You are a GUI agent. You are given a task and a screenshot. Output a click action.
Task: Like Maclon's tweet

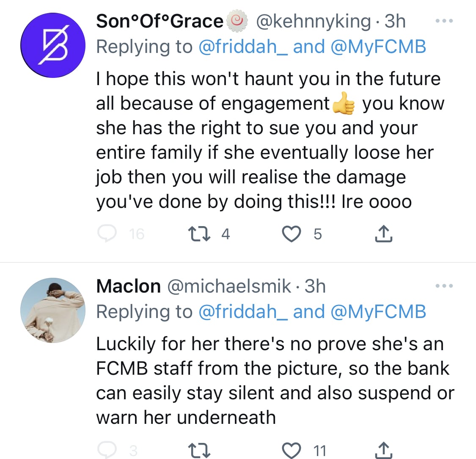click(292, 451)
